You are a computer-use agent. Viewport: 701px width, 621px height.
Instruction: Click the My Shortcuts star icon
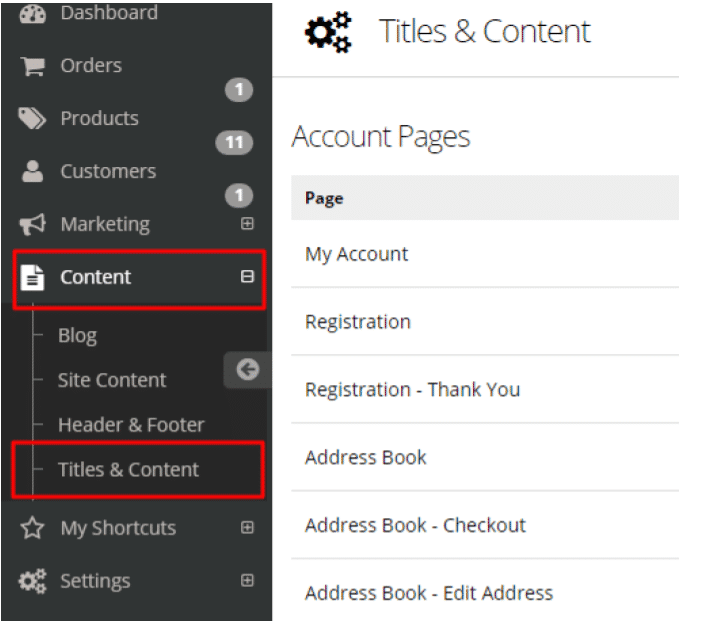click(32, 528)
